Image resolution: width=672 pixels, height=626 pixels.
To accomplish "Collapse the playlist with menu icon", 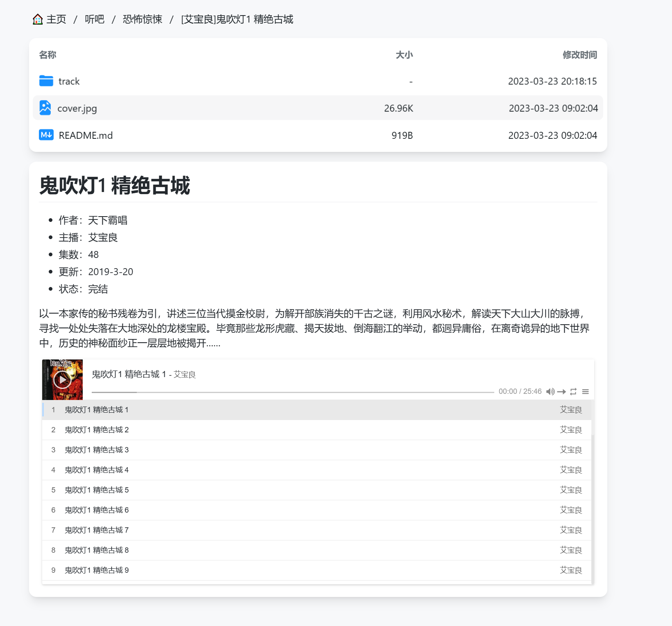I will (586, 392).
